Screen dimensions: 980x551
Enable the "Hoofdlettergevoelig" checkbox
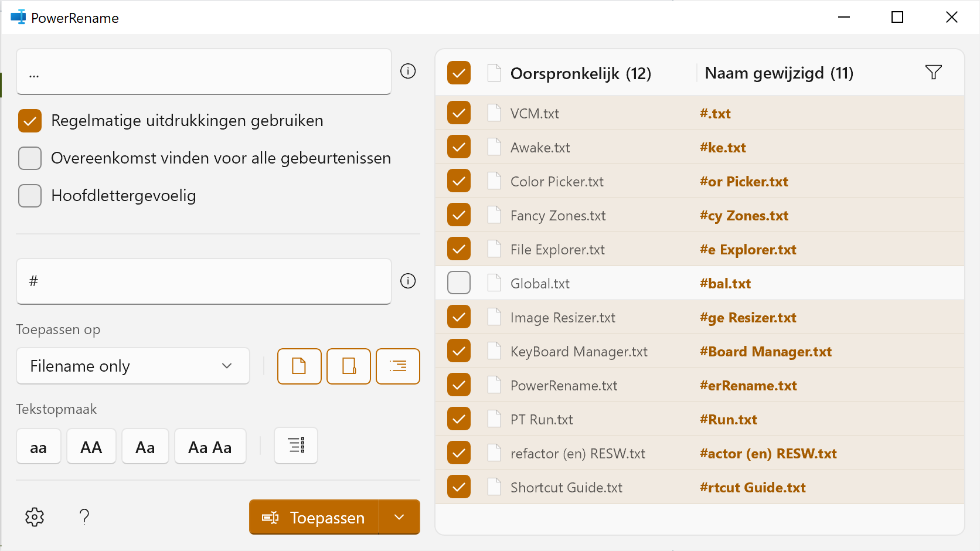tap(29, 195)
